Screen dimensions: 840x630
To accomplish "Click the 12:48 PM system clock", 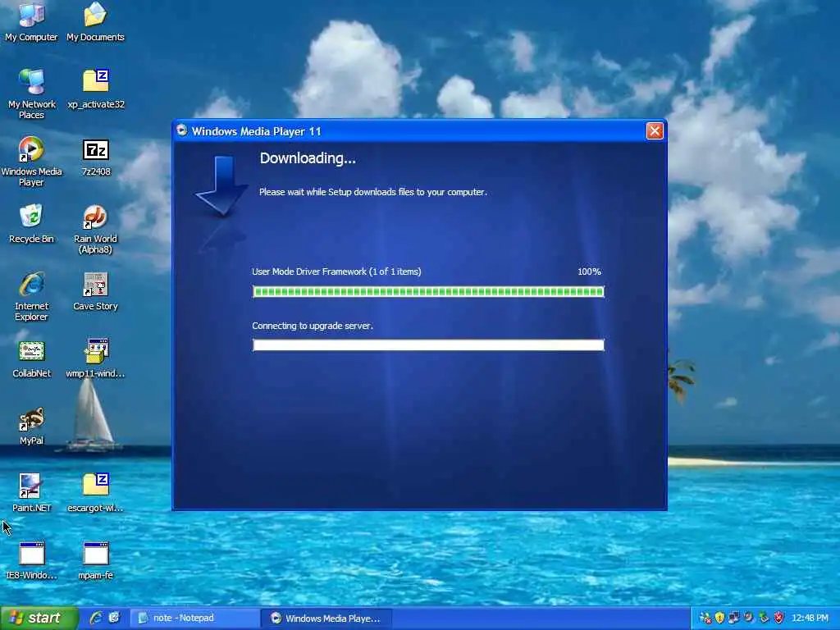I will coord(810,619).
